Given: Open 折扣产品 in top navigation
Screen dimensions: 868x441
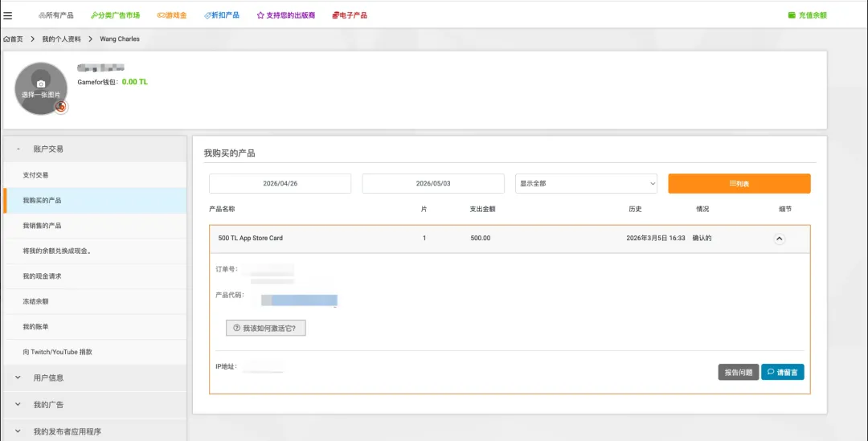Looking at the screenshot, I should pyautogui.click(x=222, y=15).
